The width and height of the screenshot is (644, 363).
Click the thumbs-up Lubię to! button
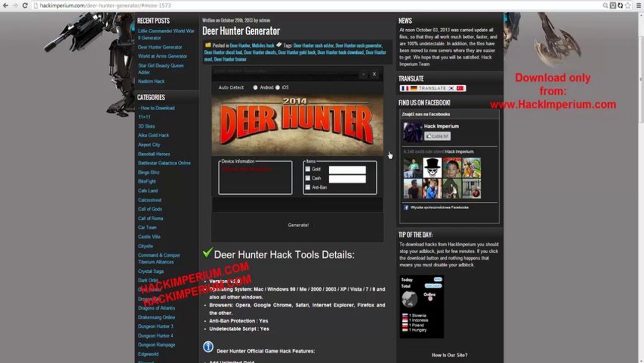click(437, 136)
